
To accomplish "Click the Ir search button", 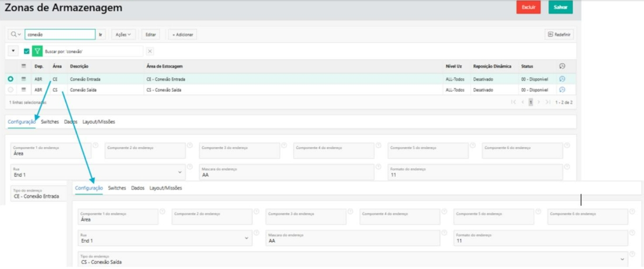I will [100, 35].
